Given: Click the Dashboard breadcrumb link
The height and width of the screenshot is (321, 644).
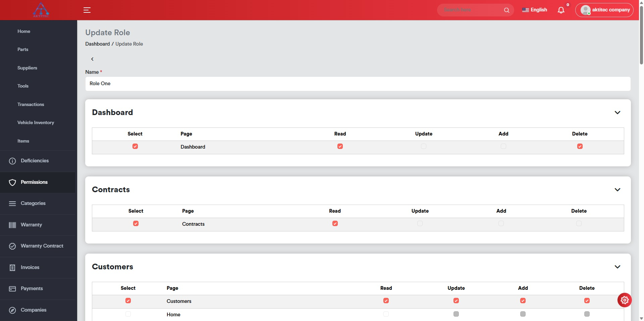Looking at the screenshot, I should click(x=97, y=44).
